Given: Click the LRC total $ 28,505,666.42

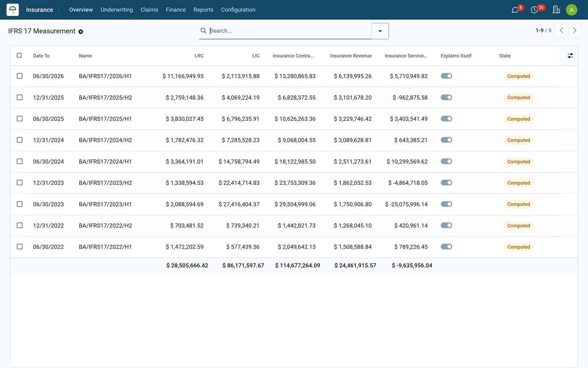Looking at the screenshot, I should (x=187, y=265).
